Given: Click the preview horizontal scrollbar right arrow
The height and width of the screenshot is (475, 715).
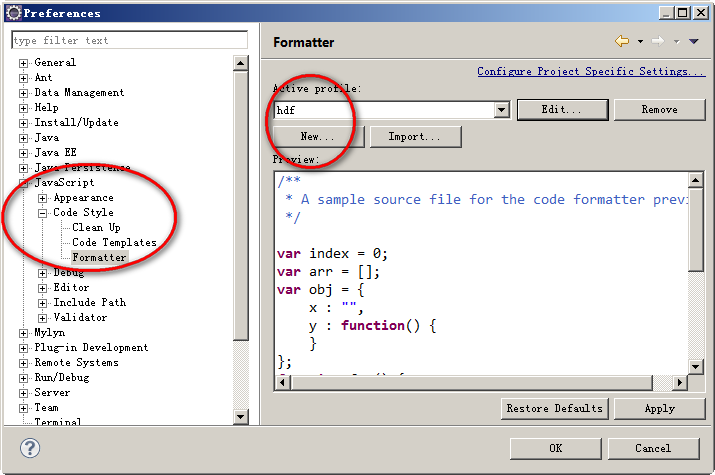Looking at the screenshot, I should (681, 383).
